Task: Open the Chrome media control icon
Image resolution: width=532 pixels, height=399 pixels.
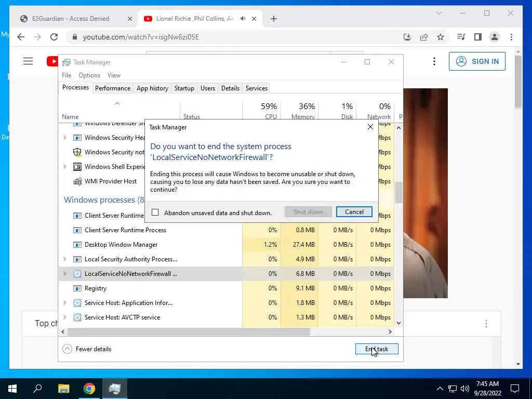Action: point(461,37)
